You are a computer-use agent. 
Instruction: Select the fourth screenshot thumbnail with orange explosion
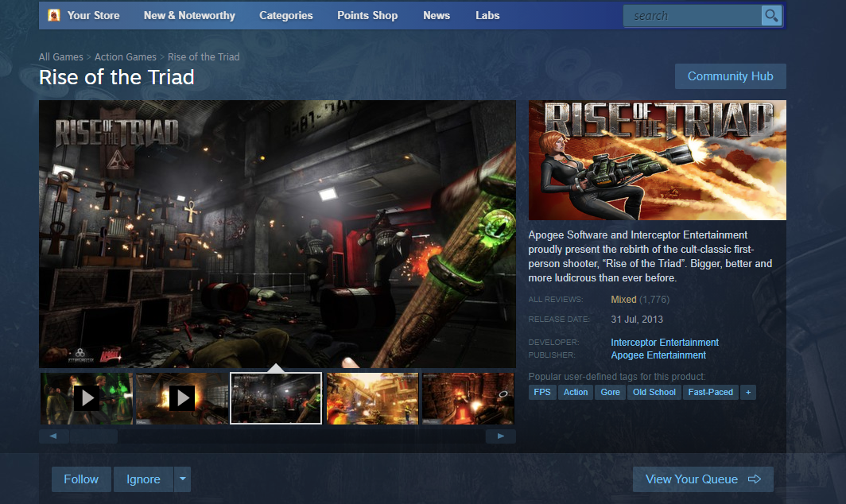pos(371,398)
